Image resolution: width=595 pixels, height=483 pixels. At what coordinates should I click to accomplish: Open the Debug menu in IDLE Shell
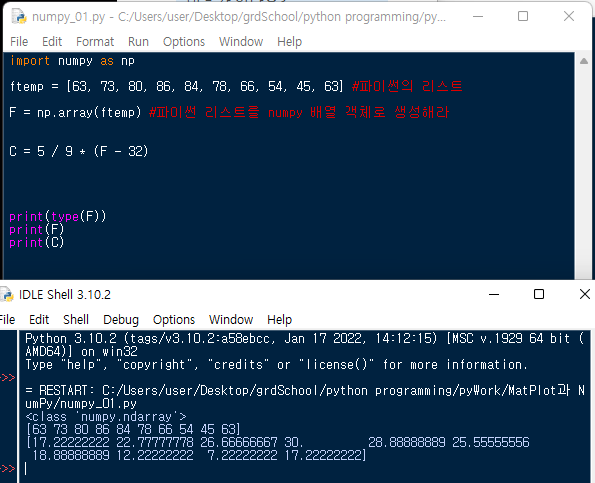121,319
